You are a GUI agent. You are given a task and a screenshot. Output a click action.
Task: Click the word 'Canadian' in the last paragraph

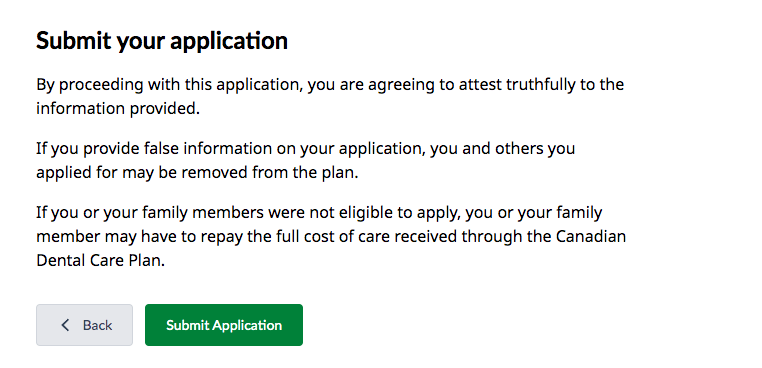591,237
